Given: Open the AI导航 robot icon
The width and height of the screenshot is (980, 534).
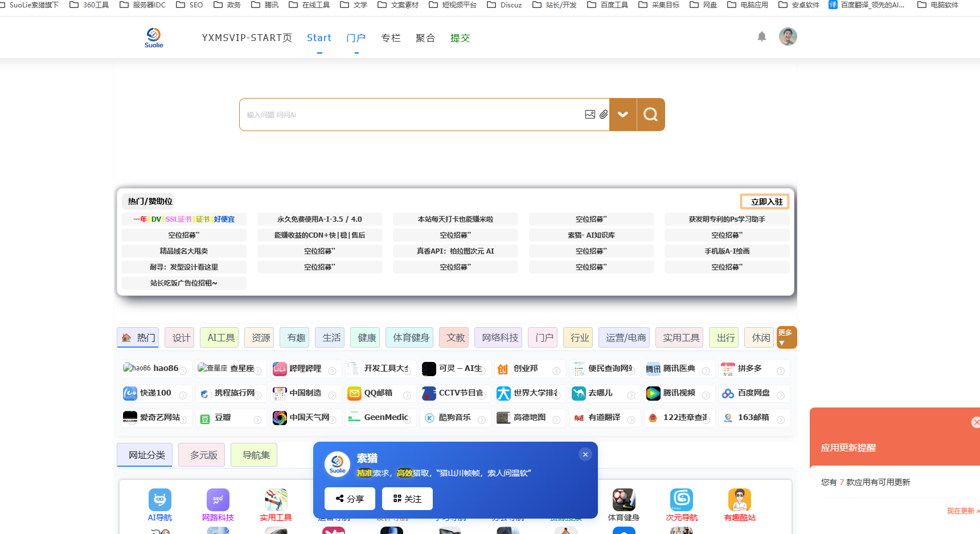Looking at the screenshot, I should [x=160, y=500].
